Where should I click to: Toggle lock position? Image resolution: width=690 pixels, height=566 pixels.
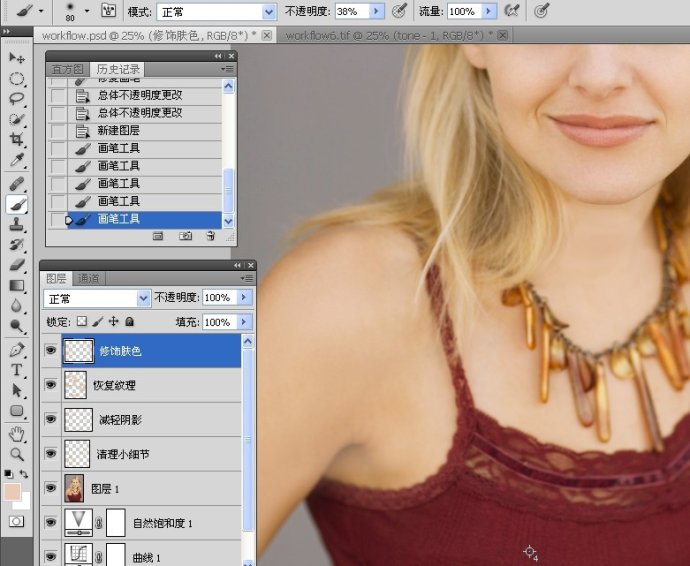[x=114, y=321]
